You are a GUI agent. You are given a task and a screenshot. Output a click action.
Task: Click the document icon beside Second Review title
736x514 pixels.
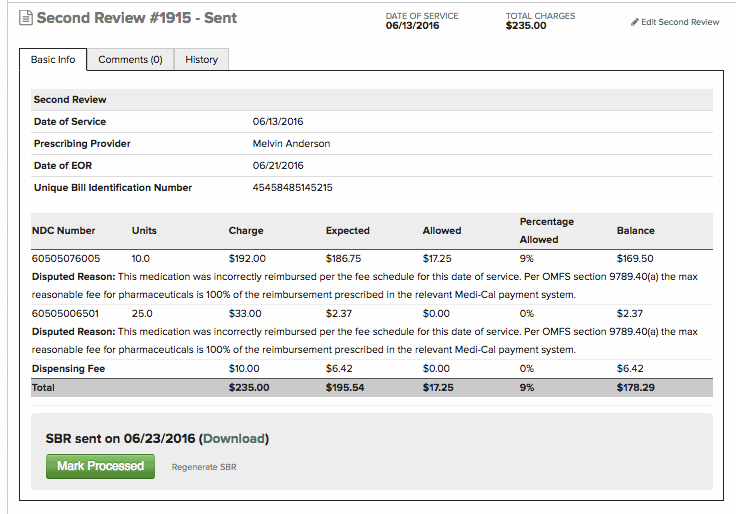27,19
